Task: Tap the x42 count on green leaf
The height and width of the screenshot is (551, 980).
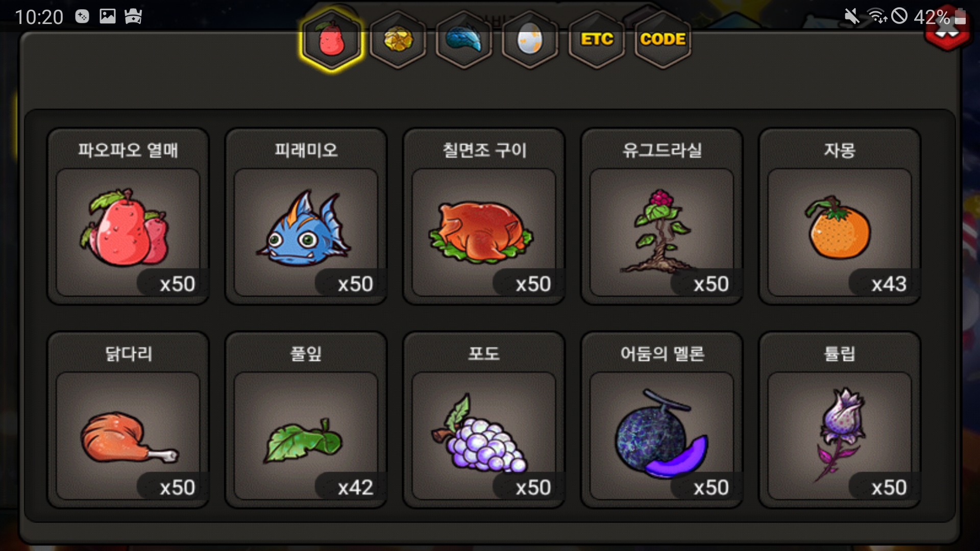Action: pyautogui.click(x=355, y=487)
